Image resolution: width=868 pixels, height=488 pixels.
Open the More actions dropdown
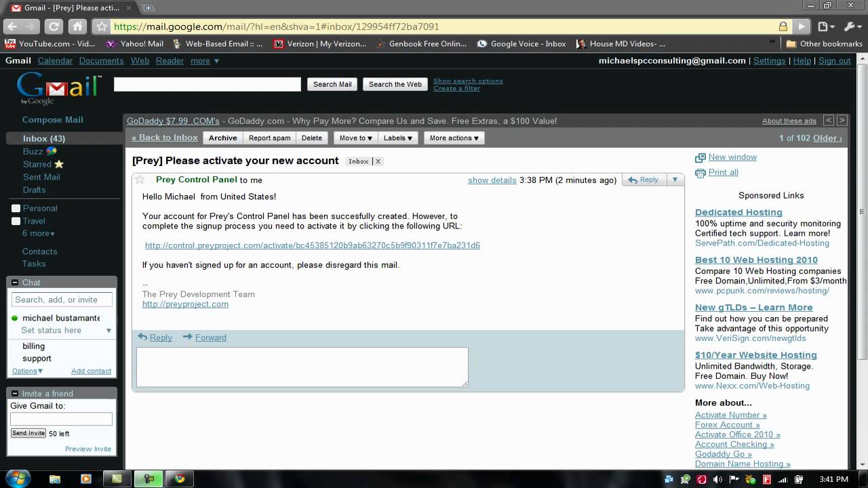pos(454,138)
